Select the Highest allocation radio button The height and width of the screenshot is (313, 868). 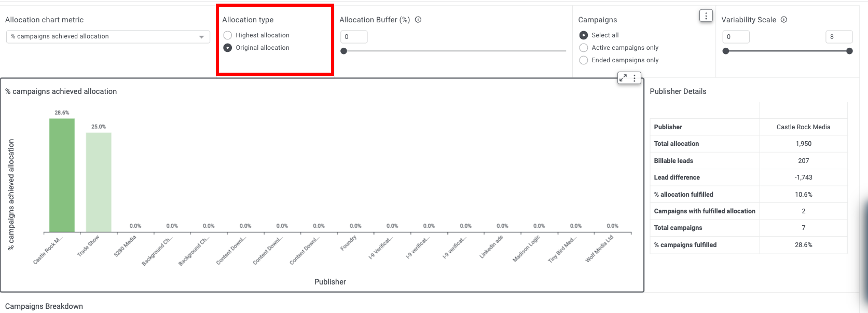coord(227,35)
